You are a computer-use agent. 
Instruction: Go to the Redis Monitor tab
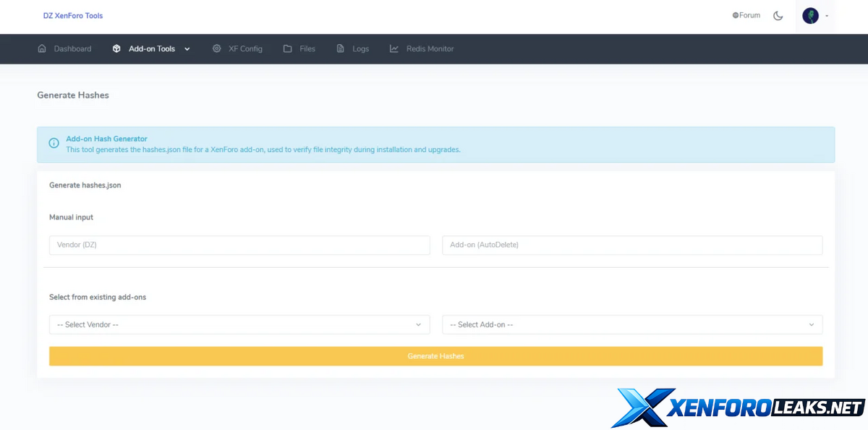[430, 49]
